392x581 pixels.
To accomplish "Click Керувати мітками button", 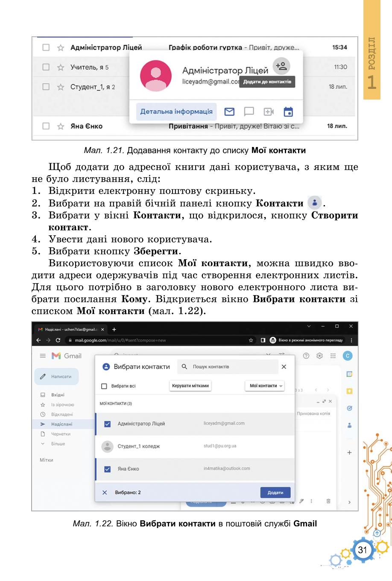I will [x=190, y=386].
